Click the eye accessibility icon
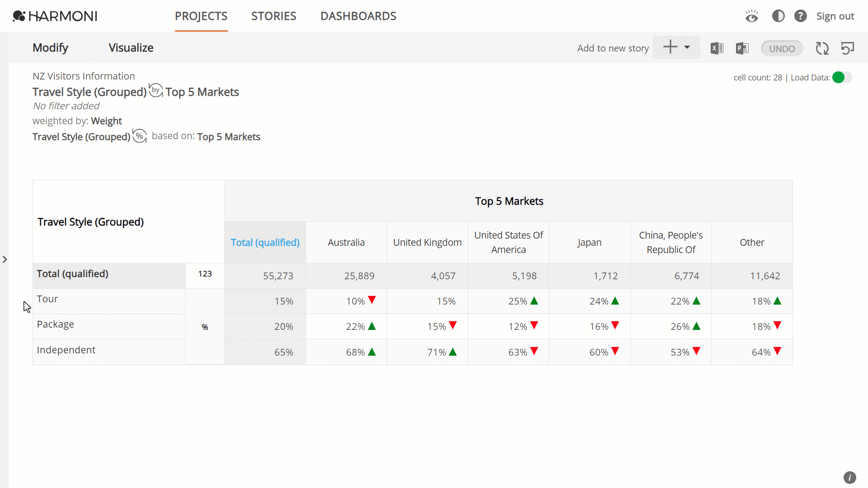The height and width of the screenshot is (488, 868). click(x=752, y=16)
